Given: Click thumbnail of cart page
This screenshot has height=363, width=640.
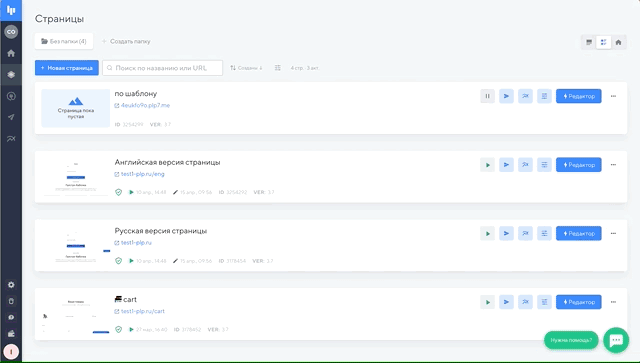Looking at the screenshot, I should point(76,314).
